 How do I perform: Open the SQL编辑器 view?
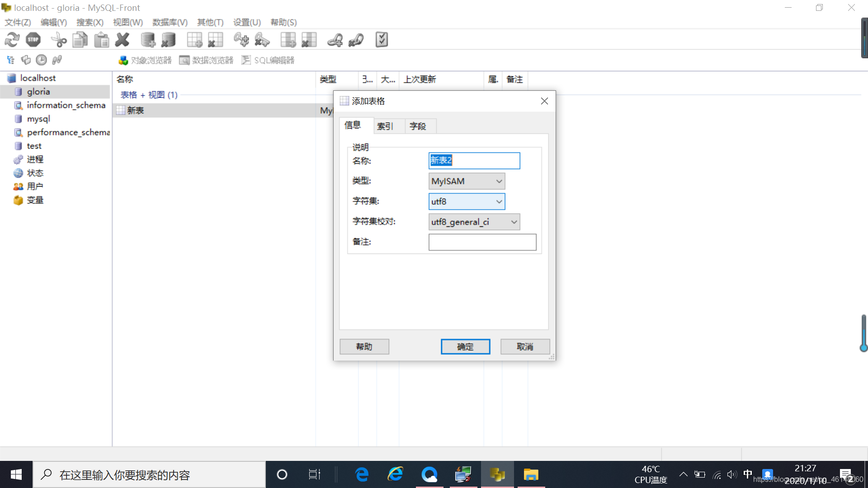pyautogui.click(x=268, y=60)
